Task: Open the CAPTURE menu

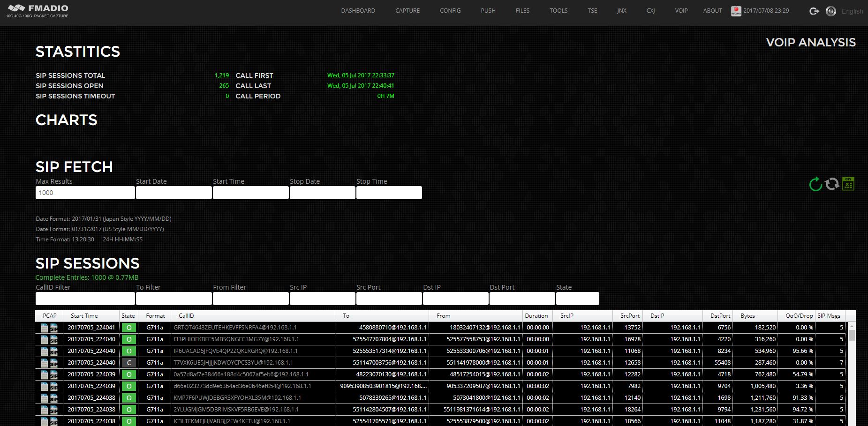Action: pyautogui.click(x=407, y=11)
